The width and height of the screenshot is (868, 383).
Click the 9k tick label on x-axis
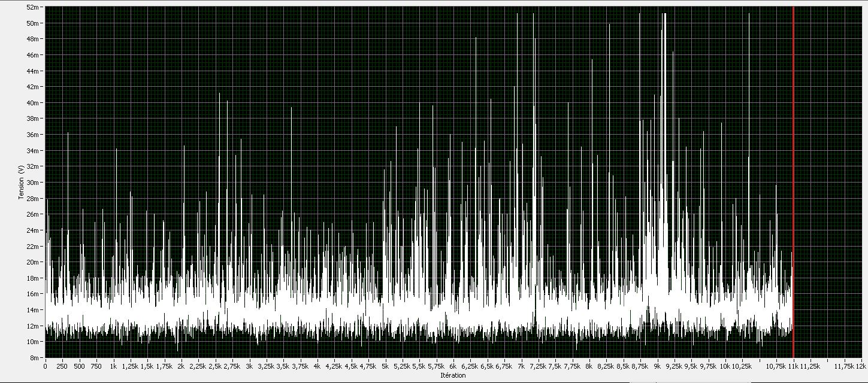click(658, 365)
